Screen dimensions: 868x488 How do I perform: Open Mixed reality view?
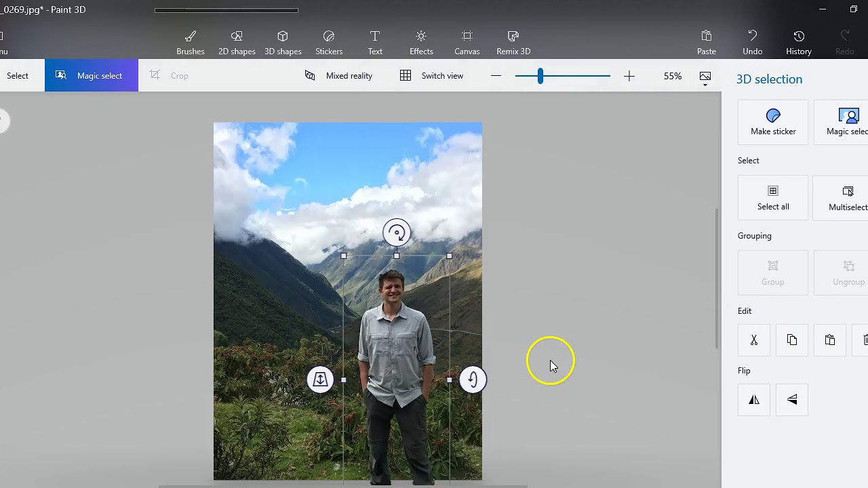[338, 76]
